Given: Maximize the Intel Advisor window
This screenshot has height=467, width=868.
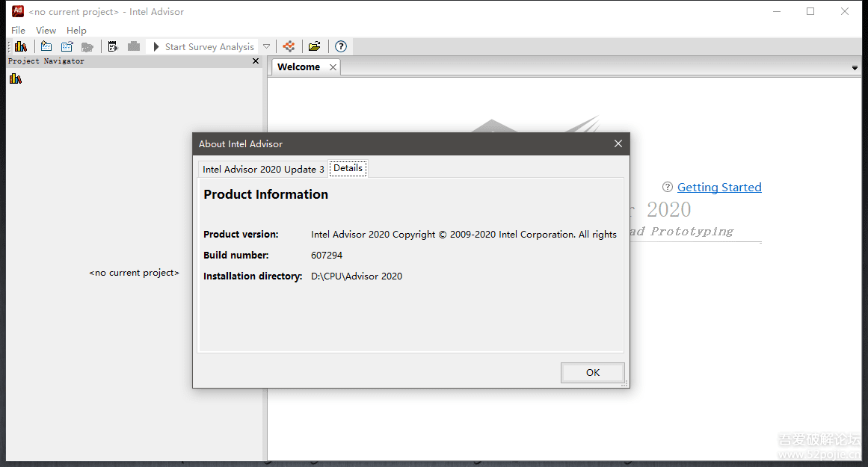Looking at the screenshot, I should [x=810, y=12].
